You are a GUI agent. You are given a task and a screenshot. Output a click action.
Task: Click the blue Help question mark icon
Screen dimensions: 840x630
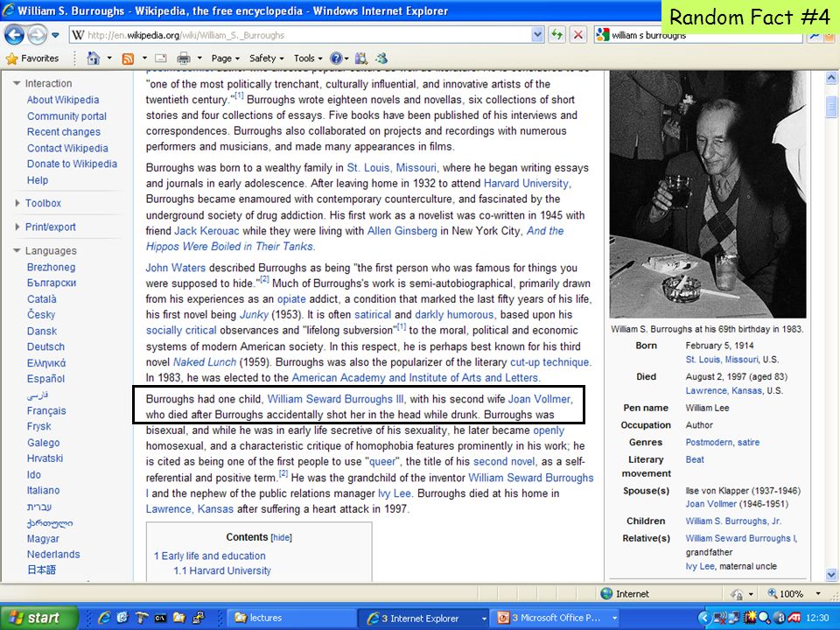pos(336,59)
